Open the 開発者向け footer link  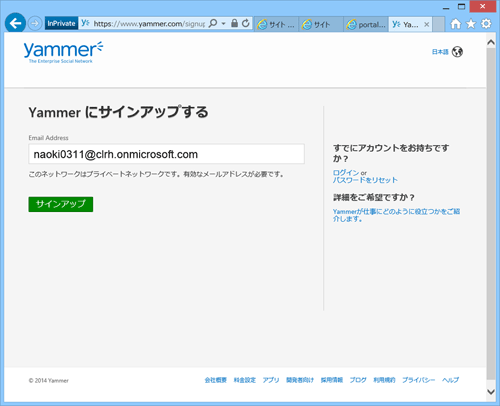300,380
